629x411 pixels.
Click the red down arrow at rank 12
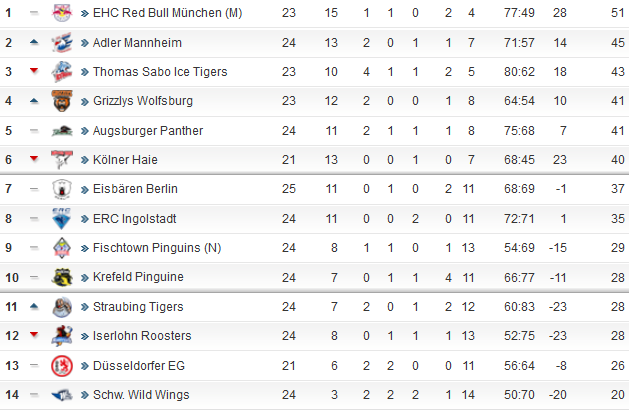(34, 334)
